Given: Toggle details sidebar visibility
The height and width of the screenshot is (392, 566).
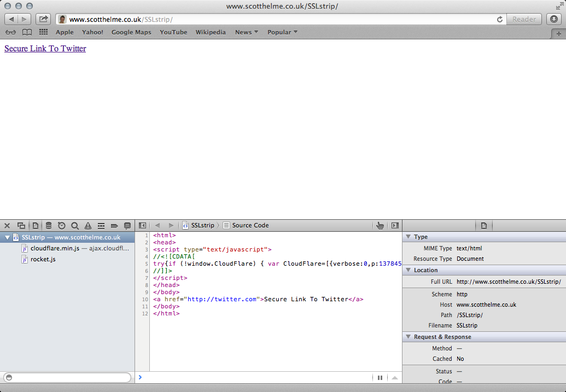Looking at the screenshot, I should click(395, 226).
